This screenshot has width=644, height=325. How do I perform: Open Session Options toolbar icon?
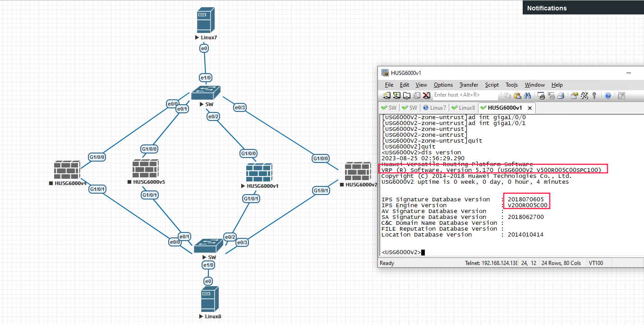coord(574,95)
